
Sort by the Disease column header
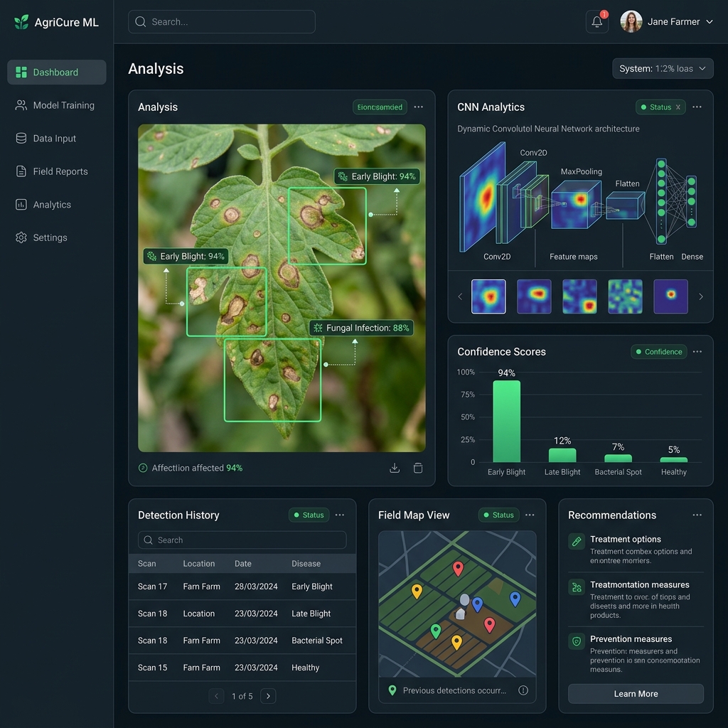(x=306, y=563)
